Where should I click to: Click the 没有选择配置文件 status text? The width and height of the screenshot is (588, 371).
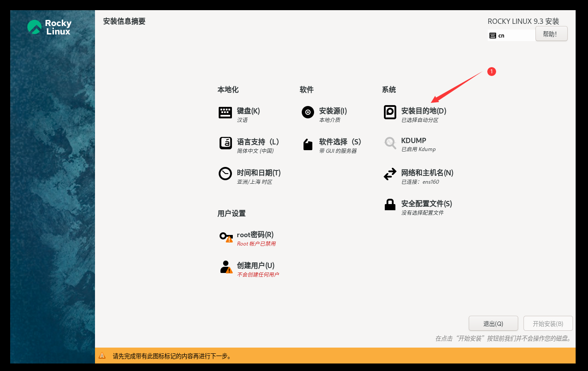click(422, 213)
